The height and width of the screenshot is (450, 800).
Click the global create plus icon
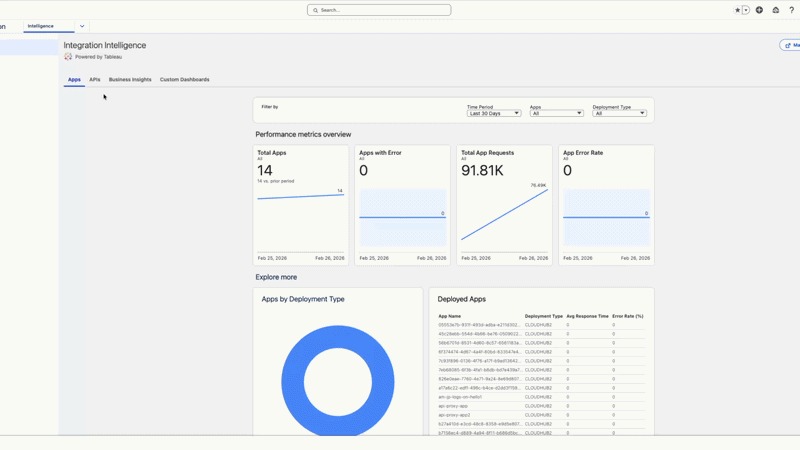click(759, 10)
